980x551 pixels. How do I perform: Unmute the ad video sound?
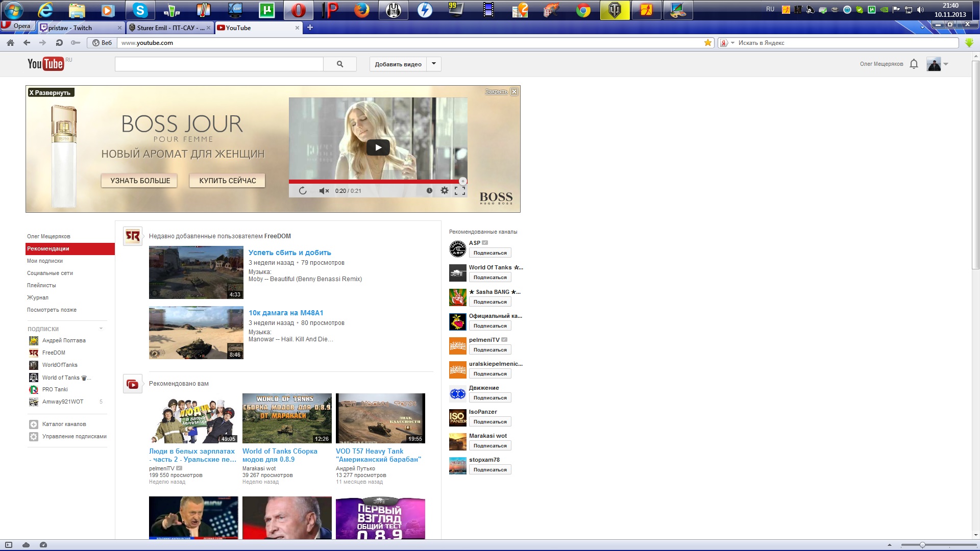324,191
